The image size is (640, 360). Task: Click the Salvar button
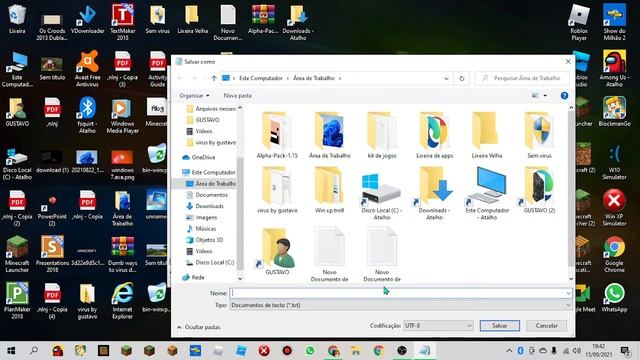tap(500, 326)
